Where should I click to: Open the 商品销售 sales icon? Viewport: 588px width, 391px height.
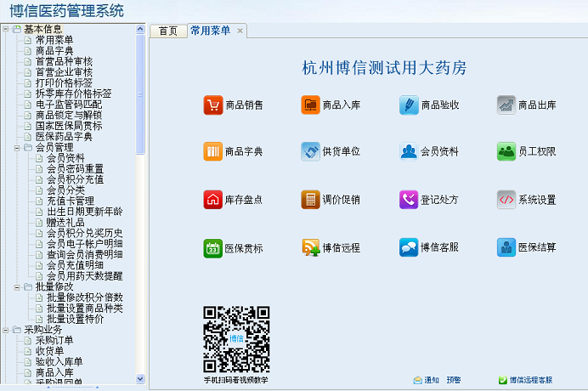(212, 105)
